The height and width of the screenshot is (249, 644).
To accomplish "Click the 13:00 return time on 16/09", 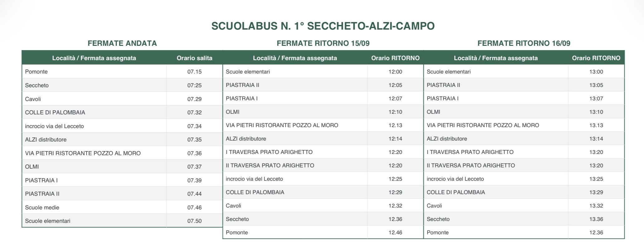I will [596, 71].
